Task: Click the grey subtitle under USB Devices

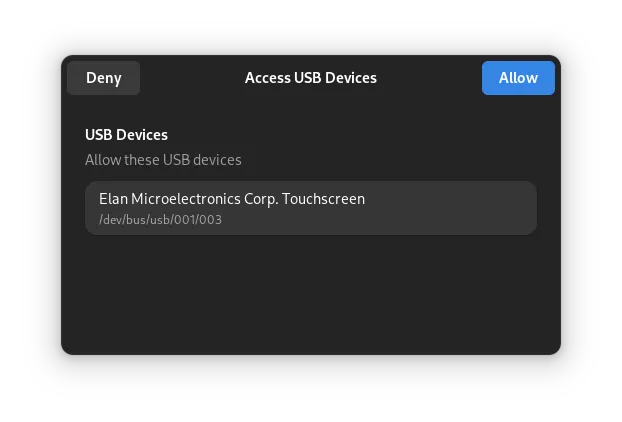Action: click(x=163, y=160)
